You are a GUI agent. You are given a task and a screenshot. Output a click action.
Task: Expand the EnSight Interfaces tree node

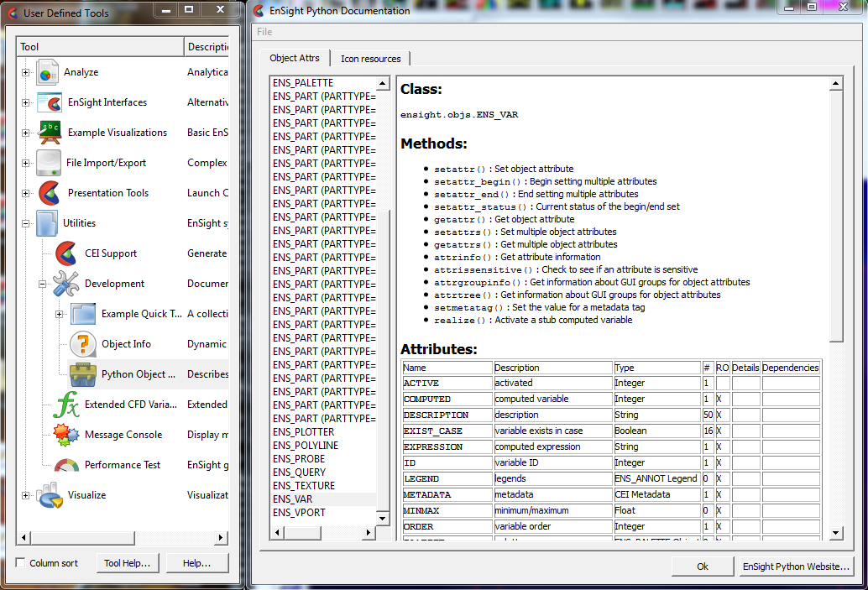(x=25, y=102)
